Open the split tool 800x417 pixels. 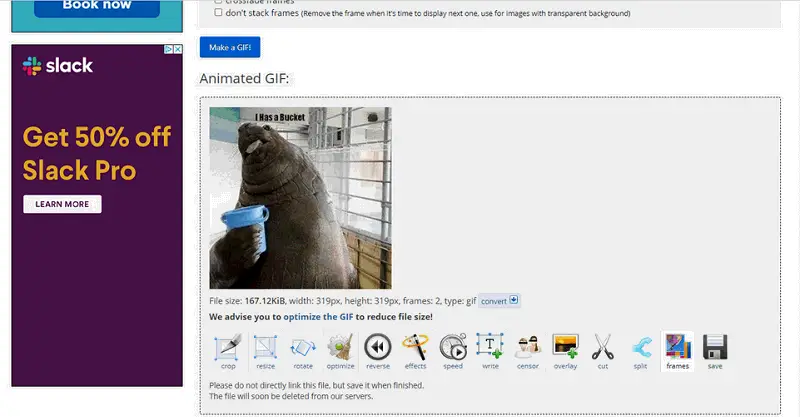point(640,352)
